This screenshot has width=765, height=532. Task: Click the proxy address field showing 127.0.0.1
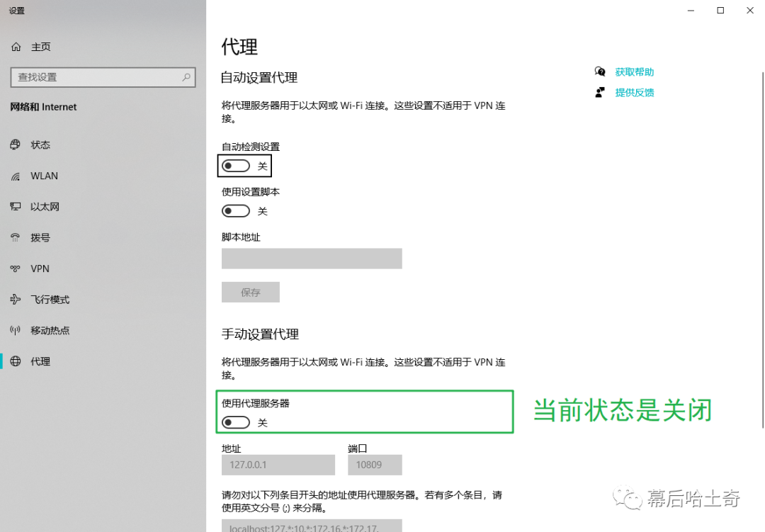278,465
